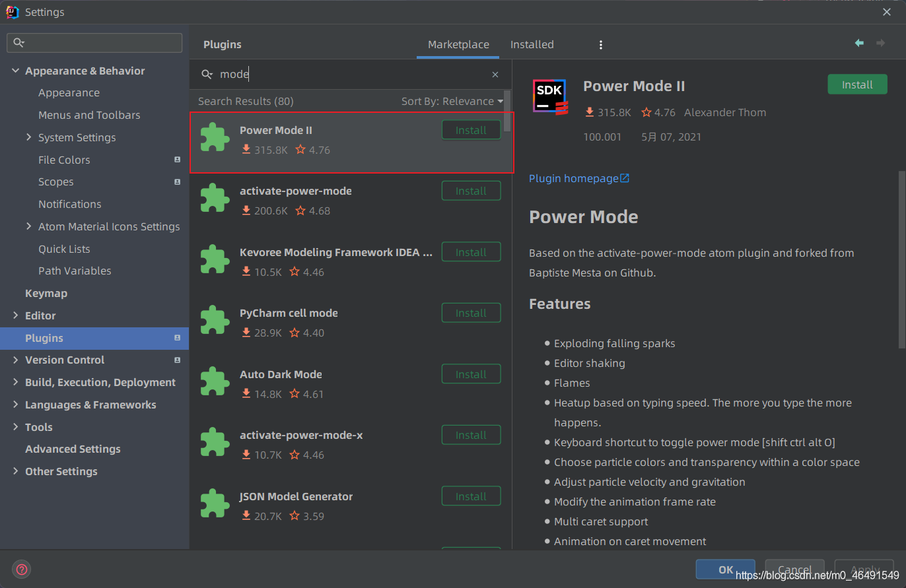Expand Build, Execution, Deployment section
The height and width of the screenshot is (588, 906).
(x=15, y=382)
